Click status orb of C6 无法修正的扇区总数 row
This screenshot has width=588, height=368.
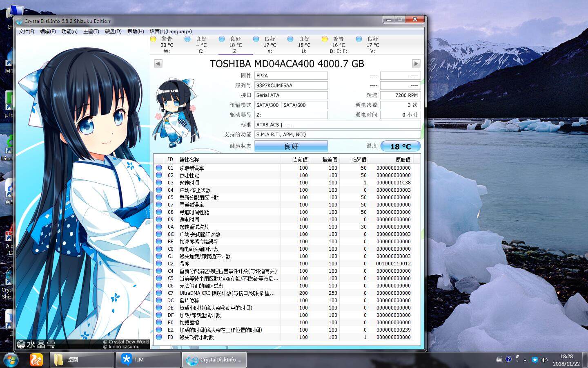point(159,286)
